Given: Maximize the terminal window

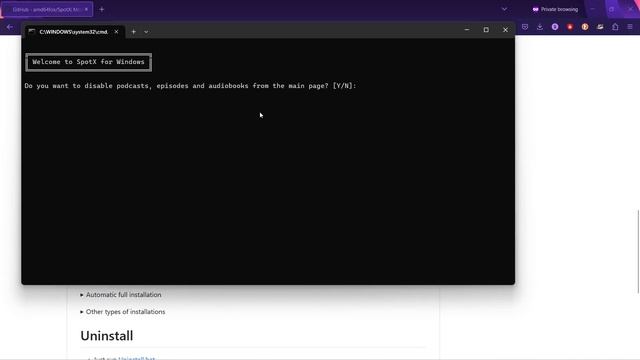Looking at the screenshot, I should tap(486, 30).
